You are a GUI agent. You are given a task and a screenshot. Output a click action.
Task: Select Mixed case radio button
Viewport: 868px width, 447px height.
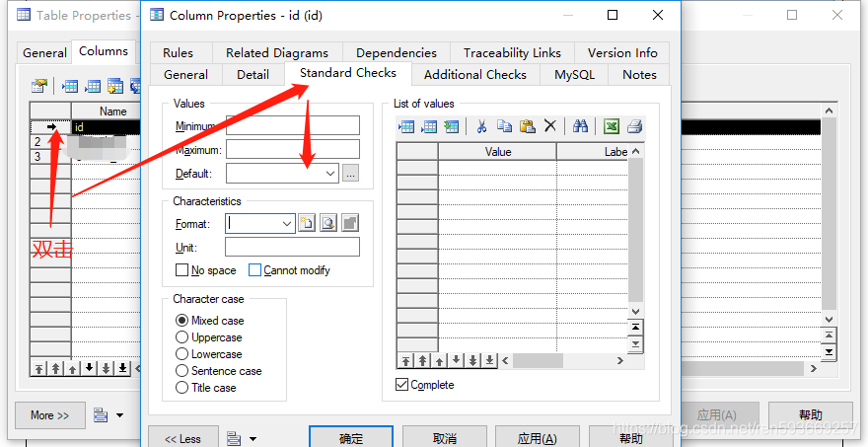(x=181, y=320)
